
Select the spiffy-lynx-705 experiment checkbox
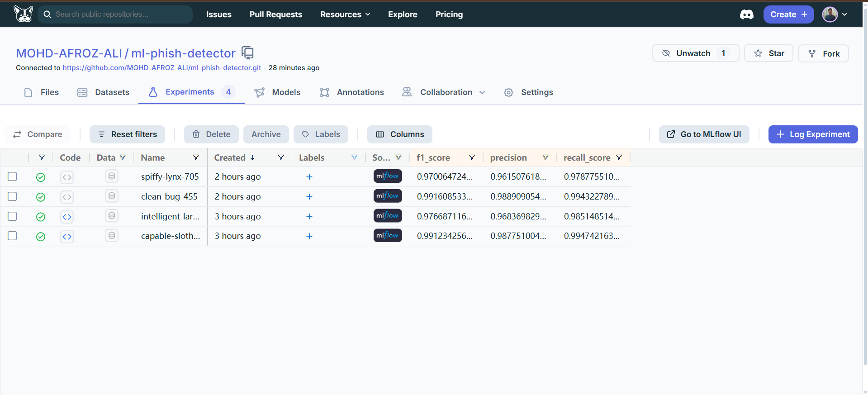click(13, 176)
